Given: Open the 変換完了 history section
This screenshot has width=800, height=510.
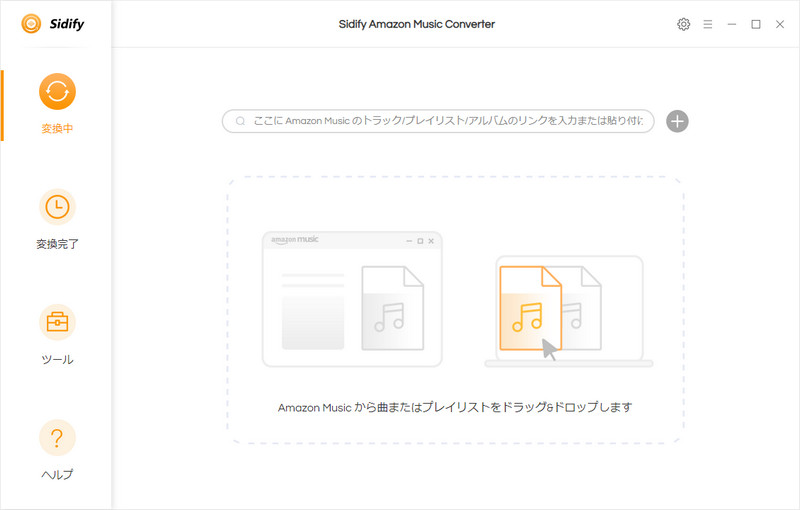Looking at the screenshot, I should click(57, 220).
